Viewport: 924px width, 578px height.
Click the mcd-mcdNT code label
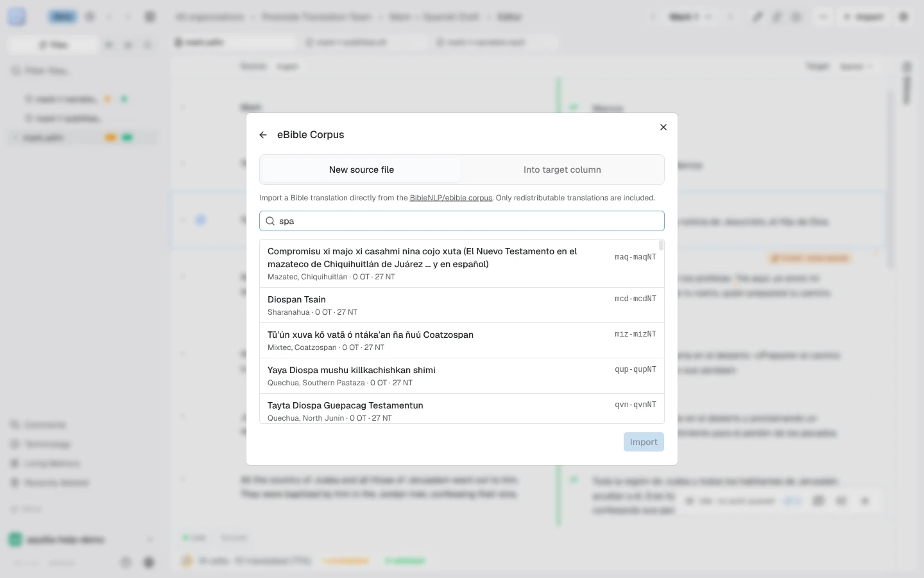click(635, 299)
